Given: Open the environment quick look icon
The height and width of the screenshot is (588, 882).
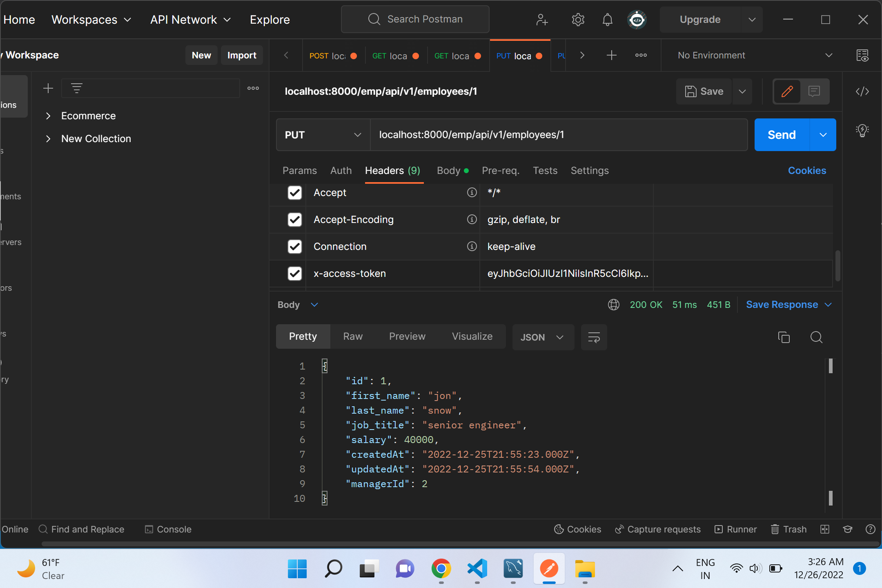Looking at the screenshot, I should click(863, 56).
